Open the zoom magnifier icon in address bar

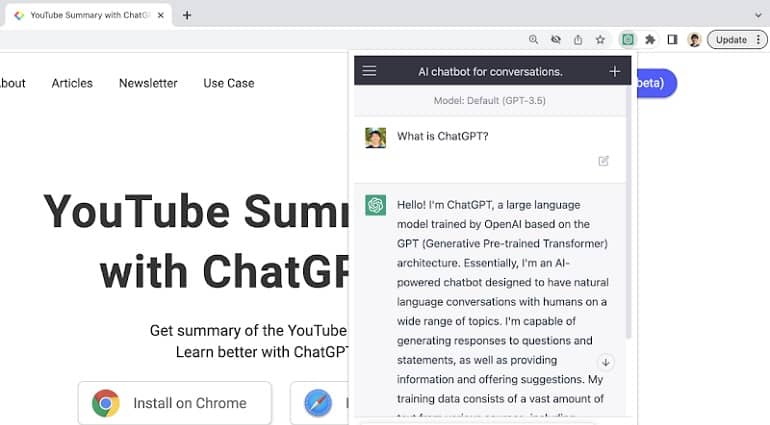click(533, 40)
